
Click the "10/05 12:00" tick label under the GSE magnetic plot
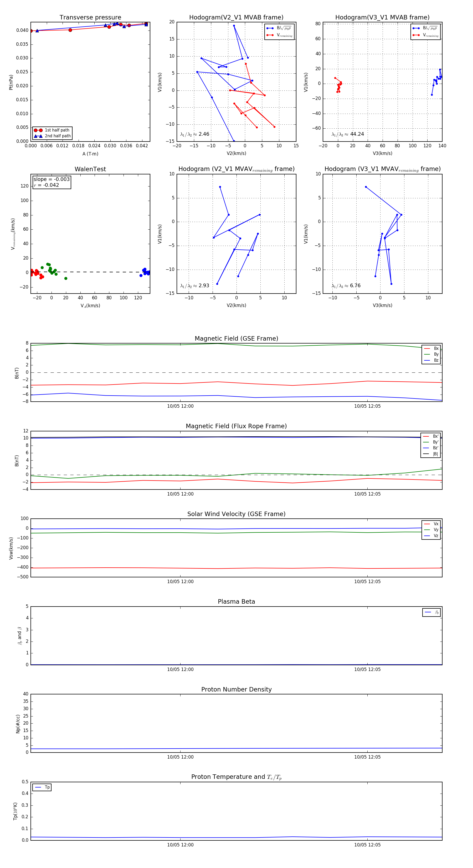(181, 406)
